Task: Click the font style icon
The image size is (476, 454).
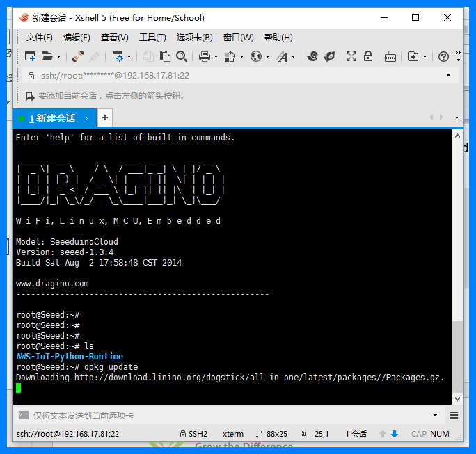Action: coord(282,56)
